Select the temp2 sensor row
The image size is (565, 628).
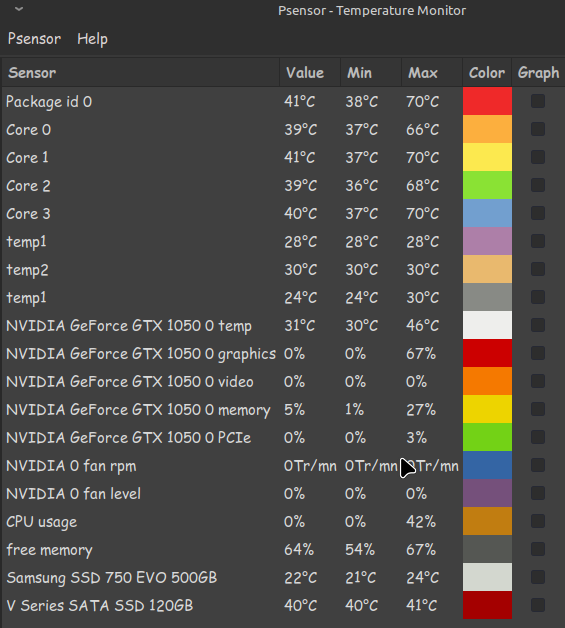tap(282, 269)
